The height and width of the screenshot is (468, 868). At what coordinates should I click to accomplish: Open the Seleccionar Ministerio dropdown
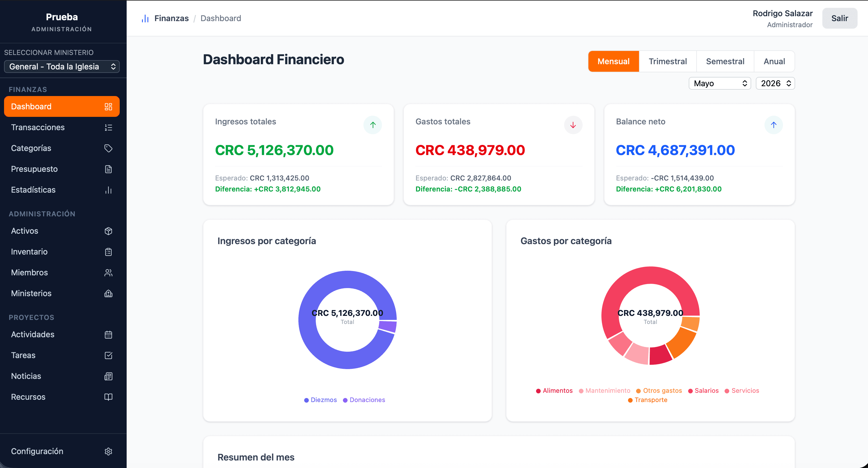pyautogui.click(x=62, y=67)
